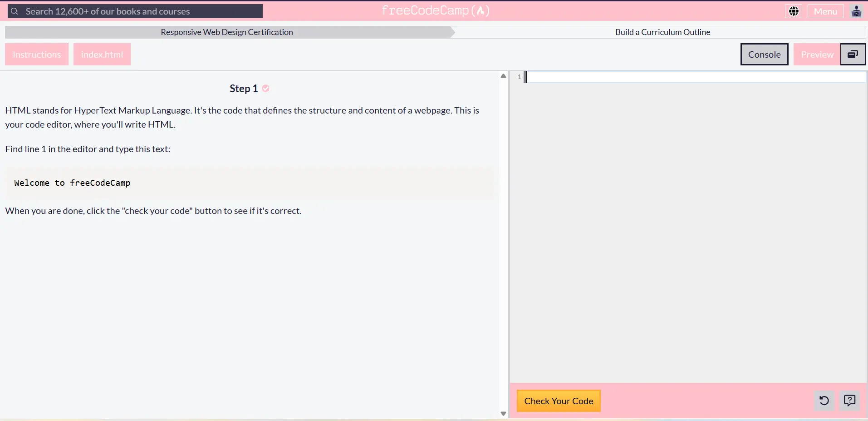Click the Step 1 completed checkmark

pos(266,89)
